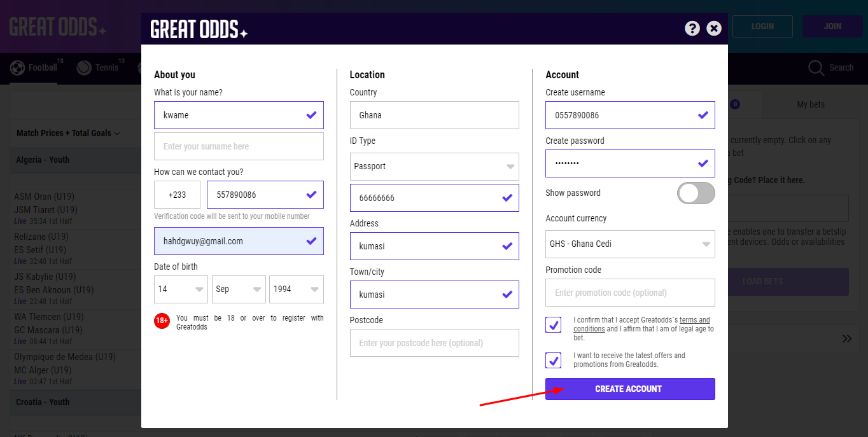Image resolution: width=868 pixels, height=437 pixels.
Task: Click the double chevron icon in betslip panel
Action: 847,338
